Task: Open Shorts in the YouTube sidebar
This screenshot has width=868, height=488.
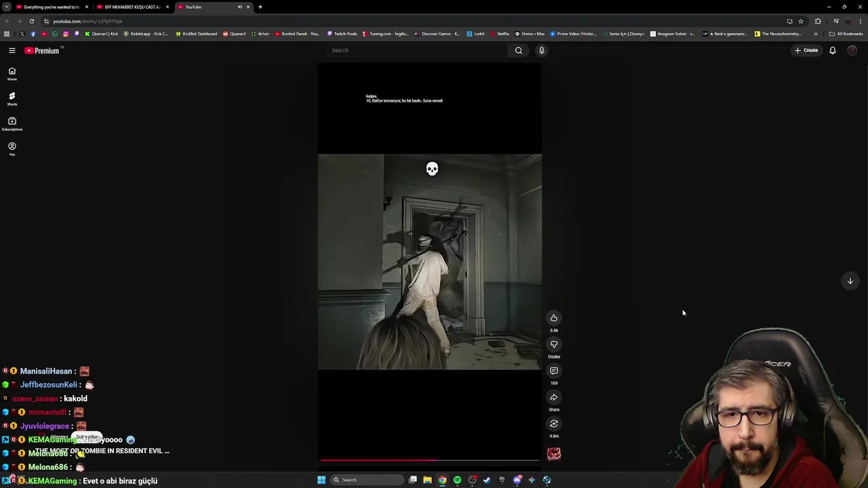Action: pyautogui.click(x=12, y=99)
